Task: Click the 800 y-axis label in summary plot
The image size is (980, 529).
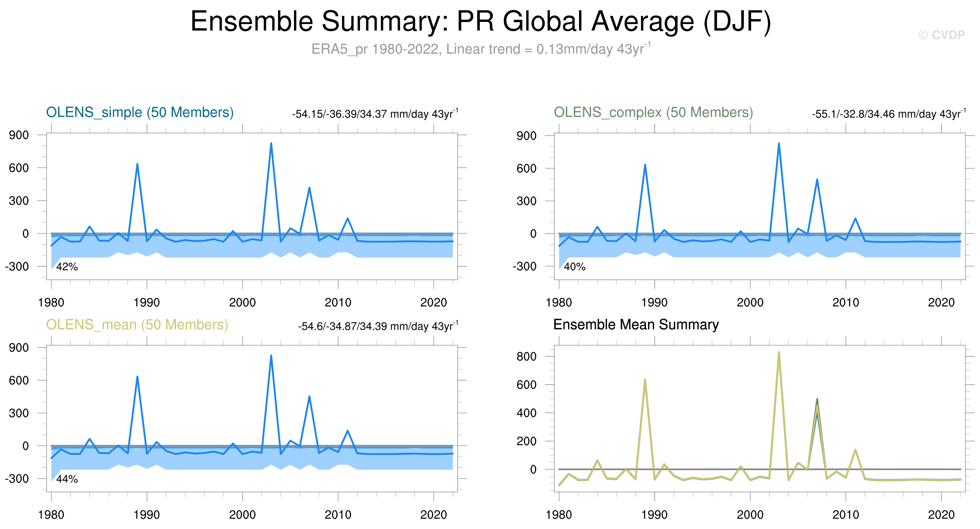Action: pos(526,357)
